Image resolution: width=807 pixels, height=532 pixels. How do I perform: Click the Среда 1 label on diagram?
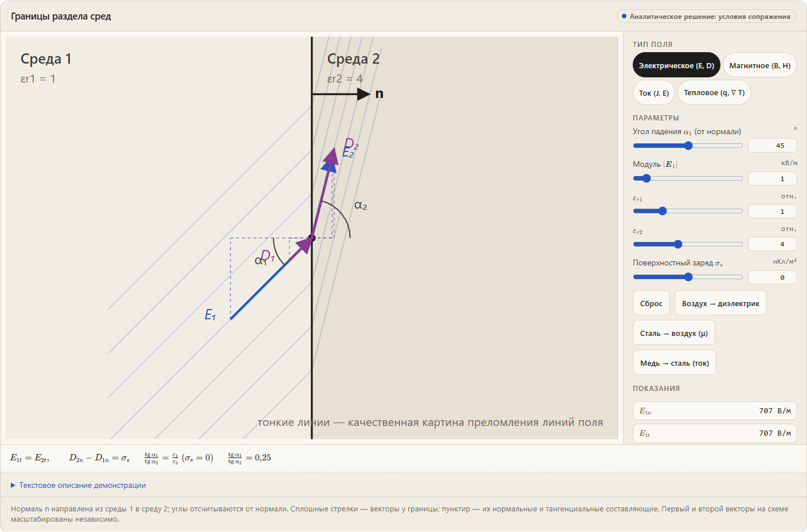pos(46,59)
